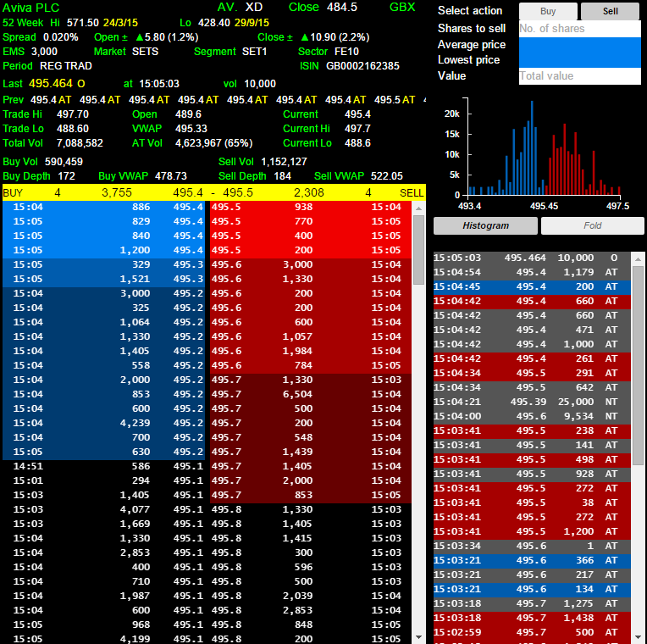Click trades list scroll down arrow
Screen dimensions: 647x644
click(x=638, y=637)
